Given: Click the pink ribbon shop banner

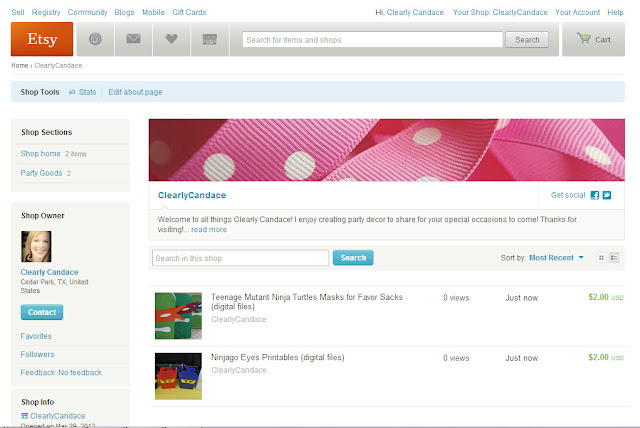Looking at the screenshot, I should tap(387, 150).
